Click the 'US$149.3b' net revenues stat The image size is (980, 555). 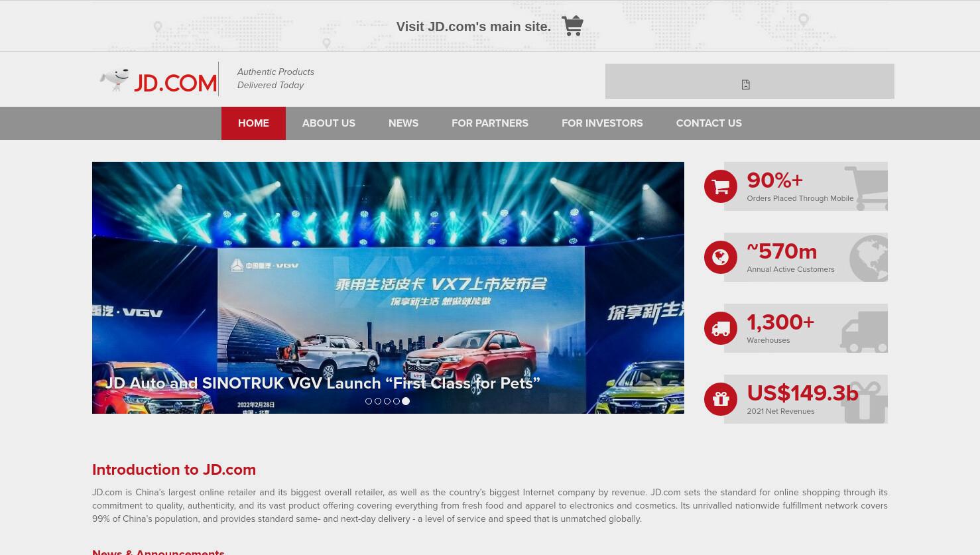pyautogui.click(x=802, y=393)
